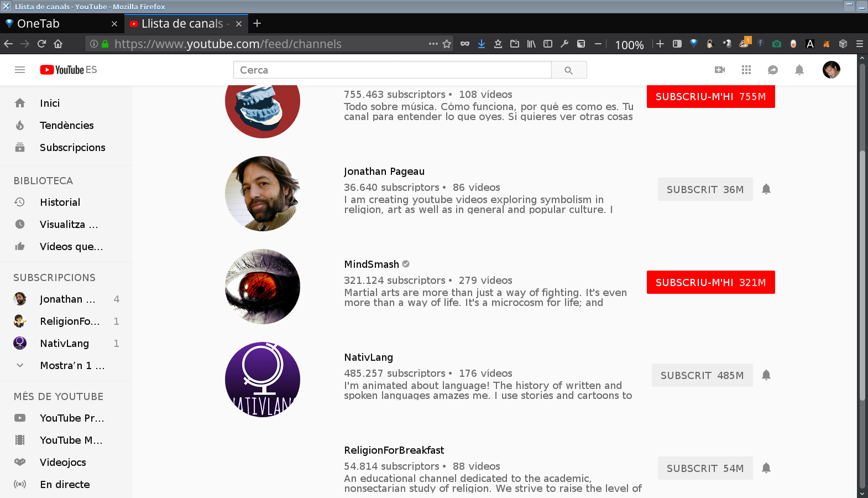
Task: Open the Vídeos que m'agraden sidebar item
Action: (66, 246)
